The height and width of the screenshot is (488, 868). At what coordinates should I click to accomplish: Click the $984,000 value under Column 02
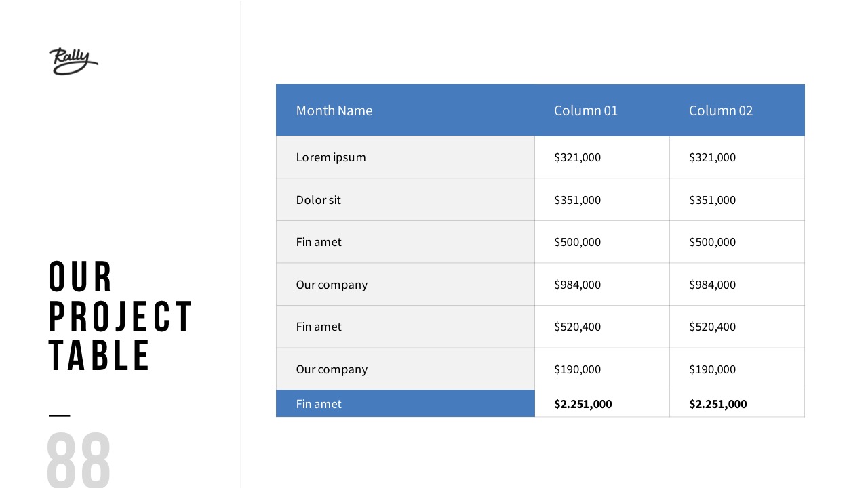click(x=712, y=285)
